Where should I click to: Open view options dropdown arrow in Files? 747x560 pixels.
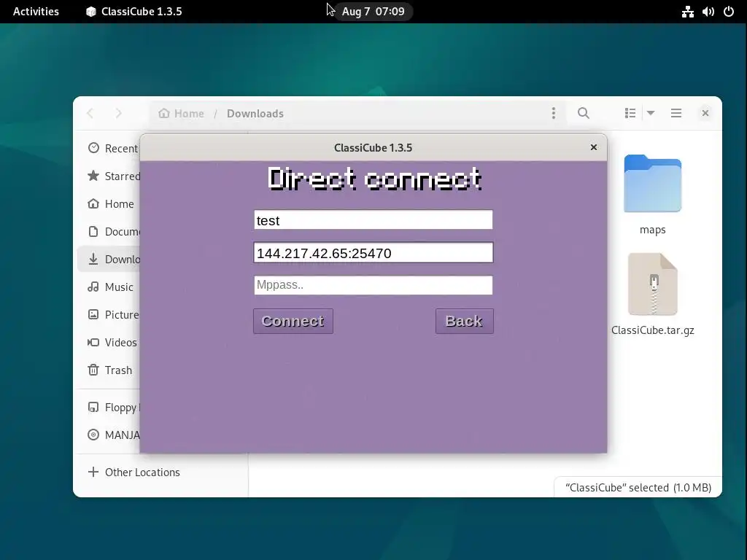pyautogui.click(x=651, y=113)
